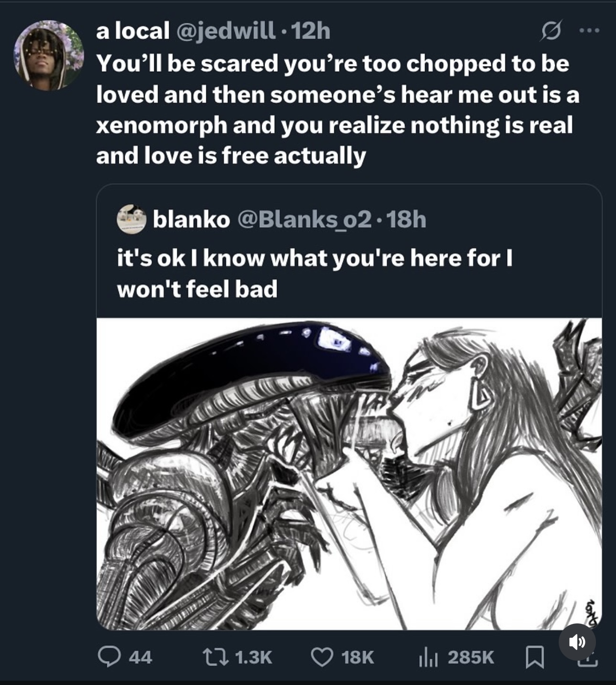The height and width of the screenshot is (685, 616).
Task: Open the reply comment icon
Action: pyautogui.click(x=109, y=657)
